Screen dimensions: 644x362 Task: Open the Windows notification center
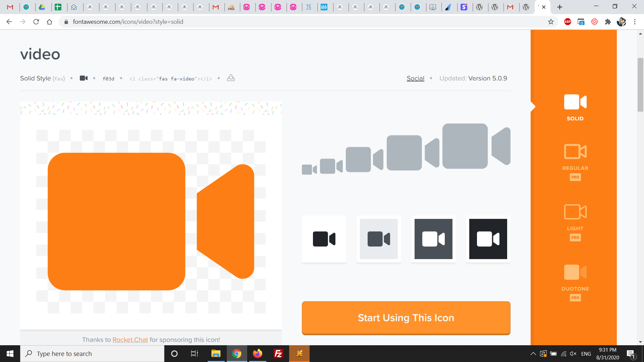coord(631,354)
